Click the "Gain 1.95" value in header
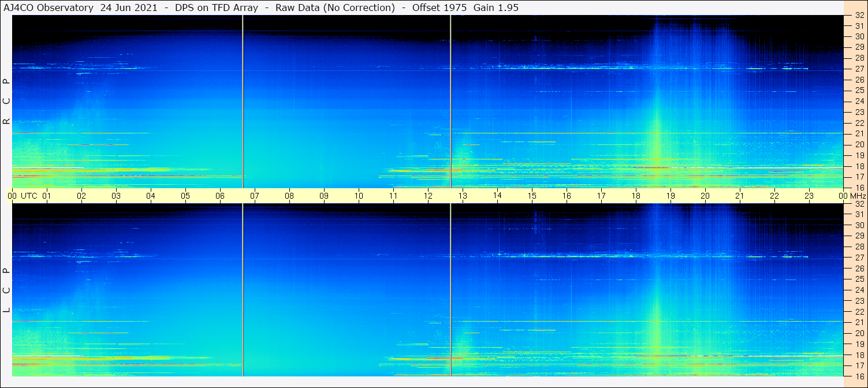Image resolution: width=868 pixels, height=388 pixels. point(497,8)
